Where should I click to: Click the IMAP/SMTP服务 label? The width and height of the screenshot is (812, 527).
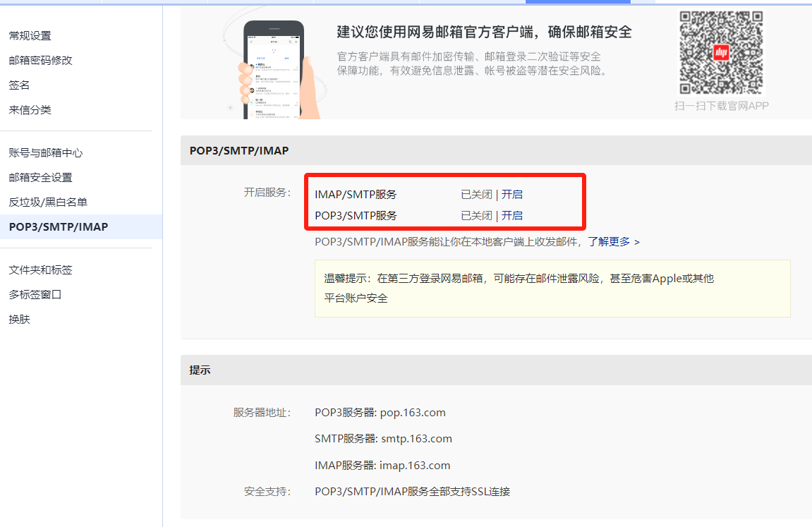(x=356, y=195)
